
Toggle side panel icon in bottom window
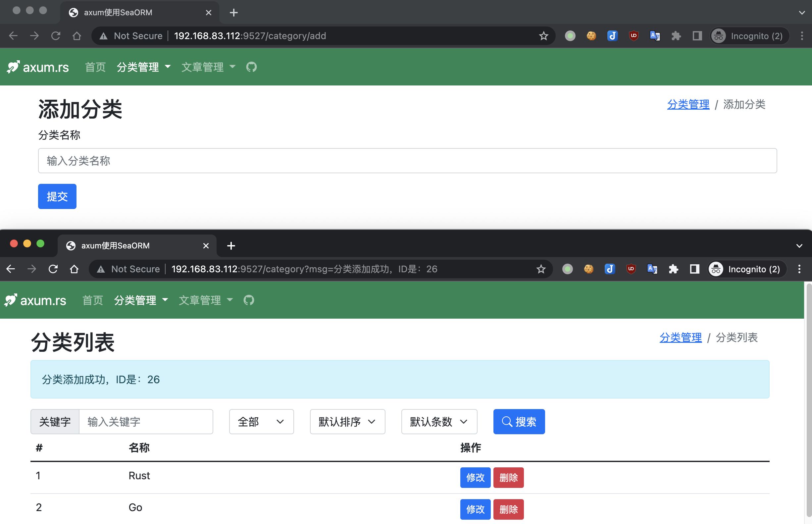(x=694, y=269)
